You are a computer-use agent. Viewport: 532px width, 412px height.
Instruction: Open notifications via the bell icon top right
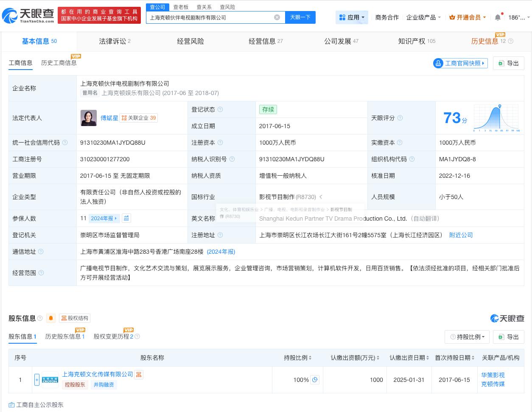coord(497,17)
